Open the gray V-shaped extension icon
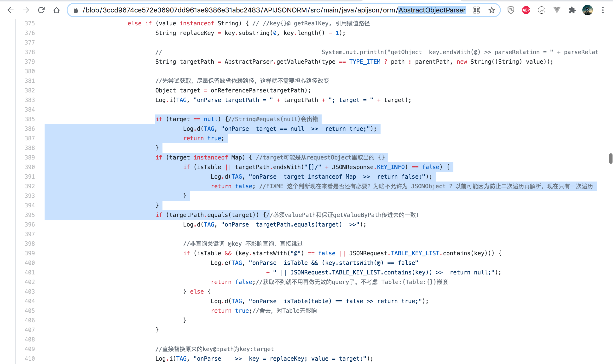Viewport: 613px width, 364px height. 557,10
